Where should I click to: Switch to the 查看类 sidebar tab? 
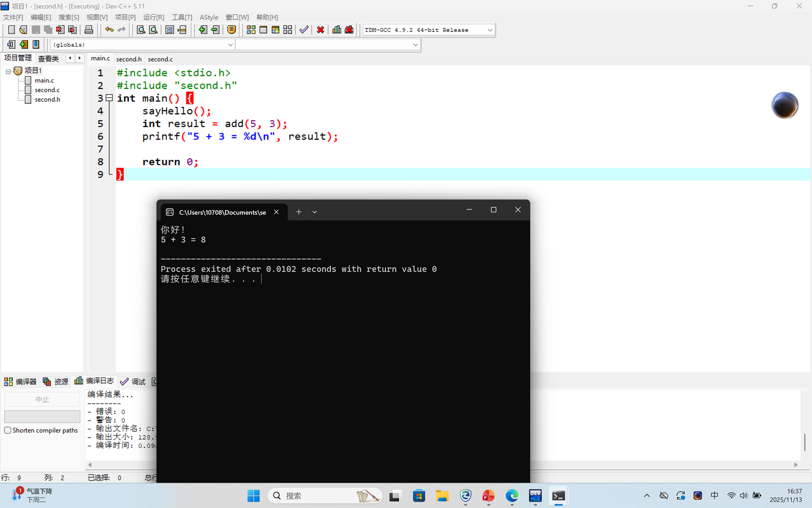(x=48, y=58)
